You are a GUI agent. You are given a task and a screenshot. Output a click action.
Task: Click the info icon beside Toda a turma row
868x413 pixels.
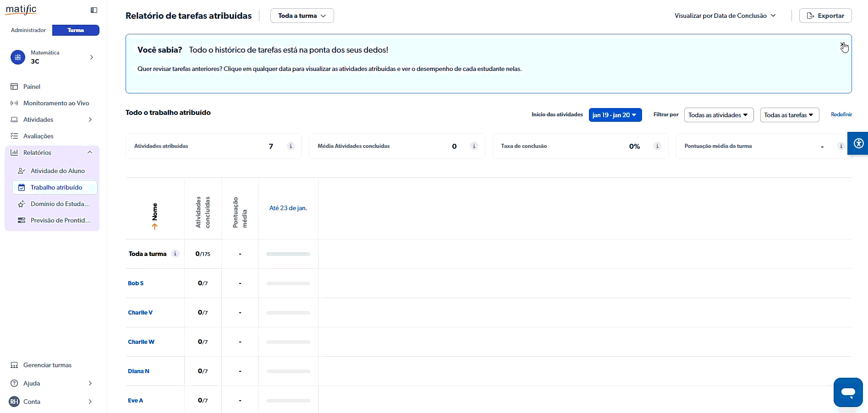(x=175, y=254)
